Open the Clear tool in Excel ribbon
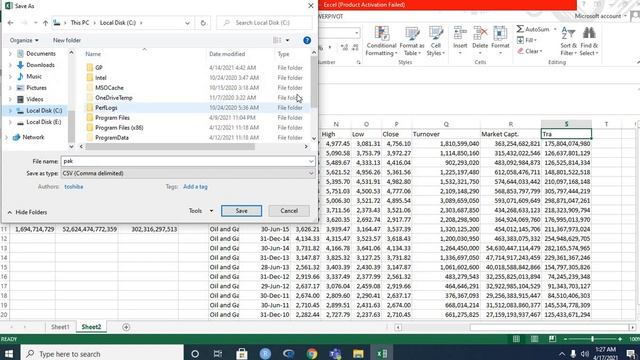Viewport: 640px width, 360px height. tap(529, 51)
